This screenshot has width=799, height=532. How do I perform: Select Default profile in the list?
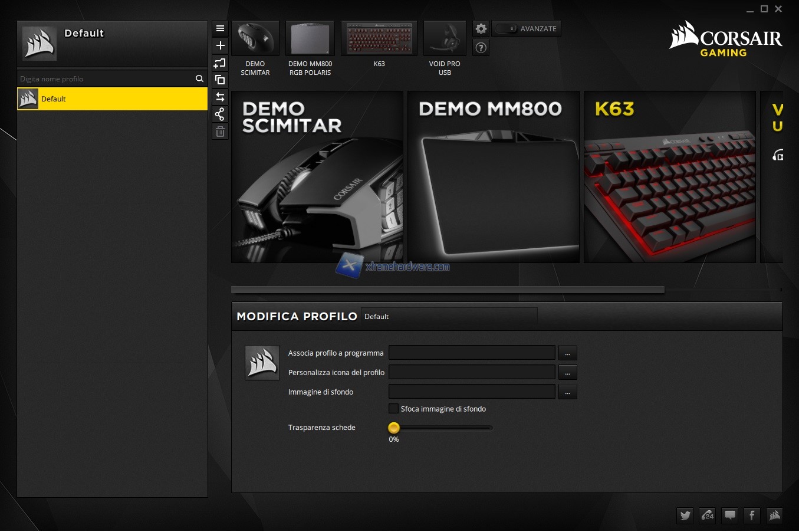click(x=112, y=99)
